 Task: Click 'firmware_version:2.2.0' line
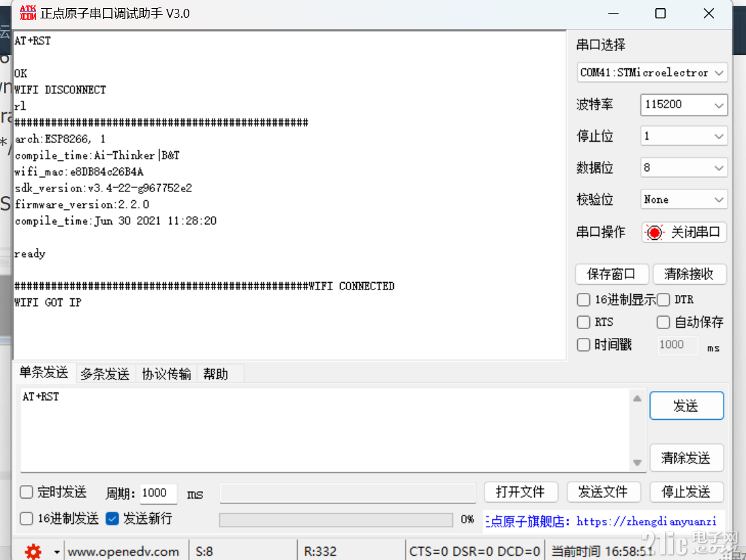(x=82, y=204)
